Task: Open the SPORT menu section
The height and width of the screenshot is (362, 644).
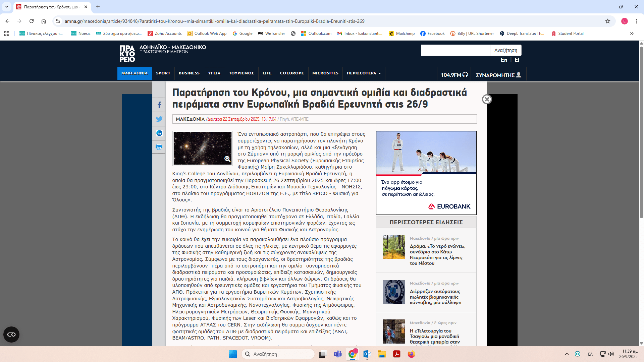Action: (163, 73)
